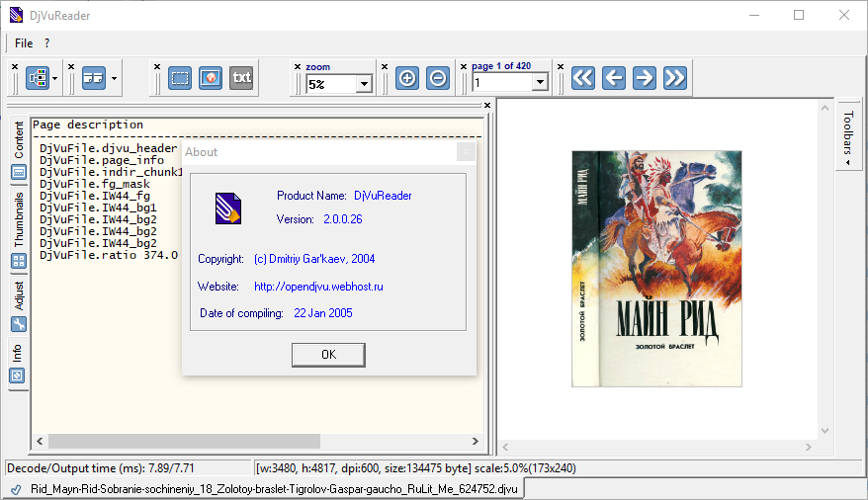Viewport: 868px width, 500px height.
Task: Click the info panel horizontal scrollbar thumb
Action: 184,441
